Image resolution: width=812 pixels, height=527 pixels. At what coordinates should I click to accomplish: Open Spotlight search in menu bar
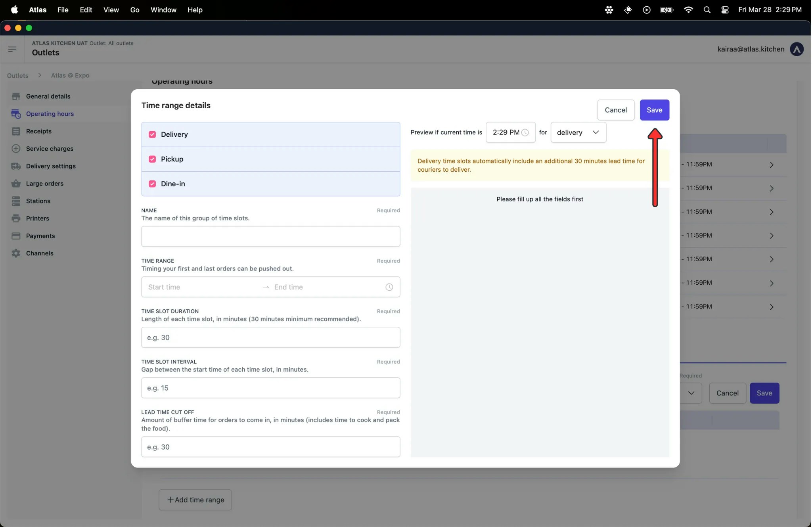pos(707,10)
